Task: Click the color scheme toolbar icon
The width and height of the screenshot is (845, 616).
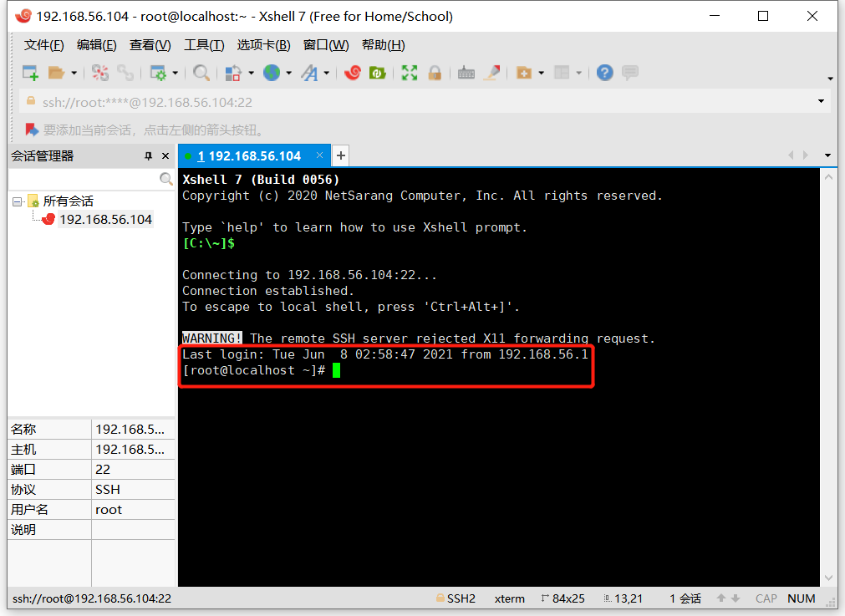Action: point(233,73)
